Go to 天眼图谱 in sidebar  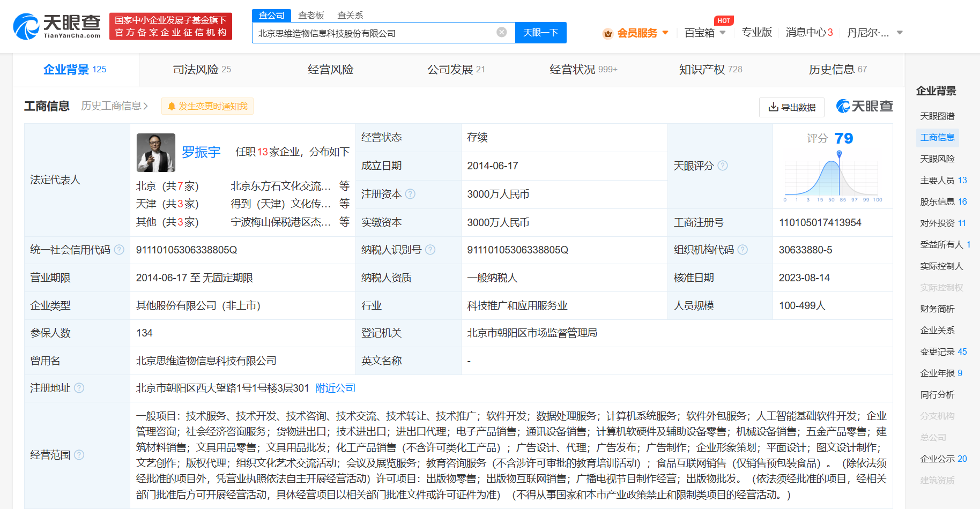pyautogui.click(x=937, y=116)
